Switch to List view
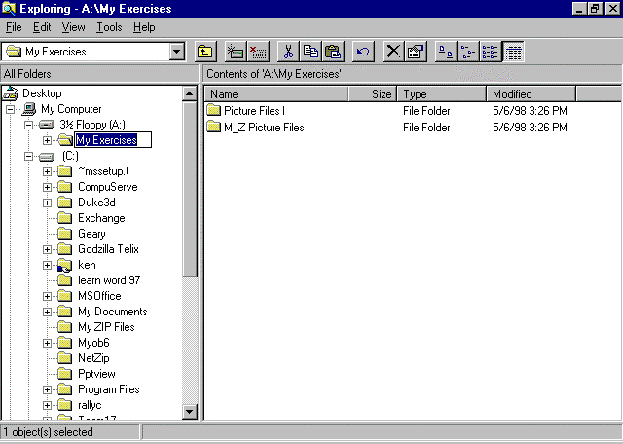623x444 pixels. (491, 51)
